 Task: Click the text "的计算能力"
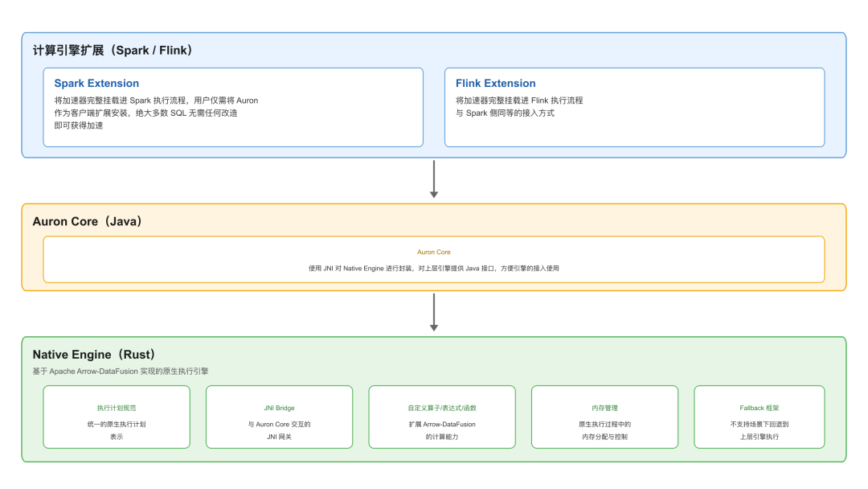(x=442, y=437)
